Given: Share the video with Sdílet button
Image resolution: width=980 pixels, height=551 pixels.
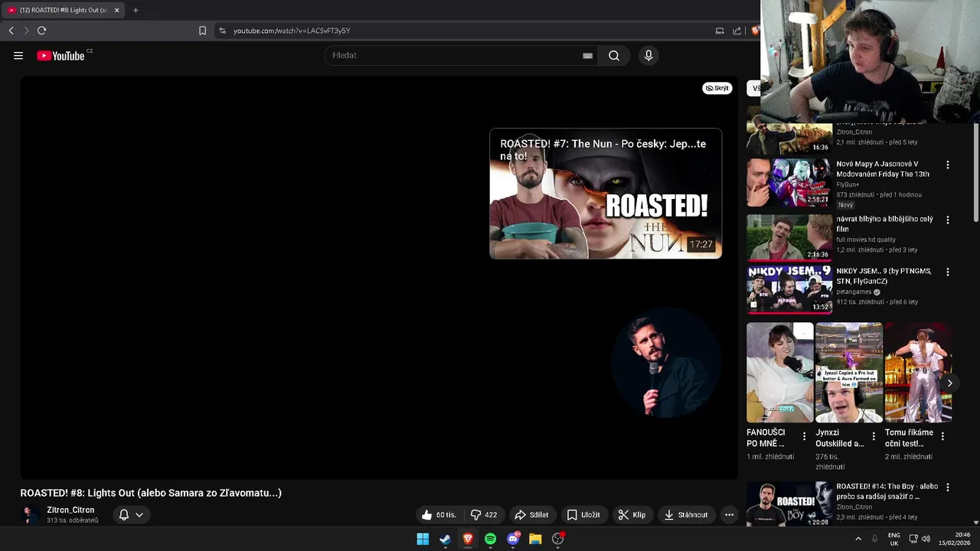Looking at the screenshot, I should 532,515.
